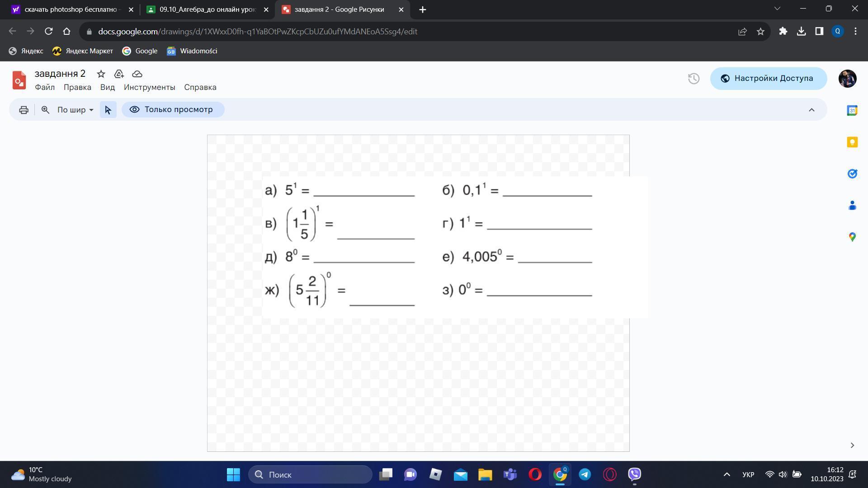
Task: Open Google Keep side panel
Action: (x=852, y=142)
